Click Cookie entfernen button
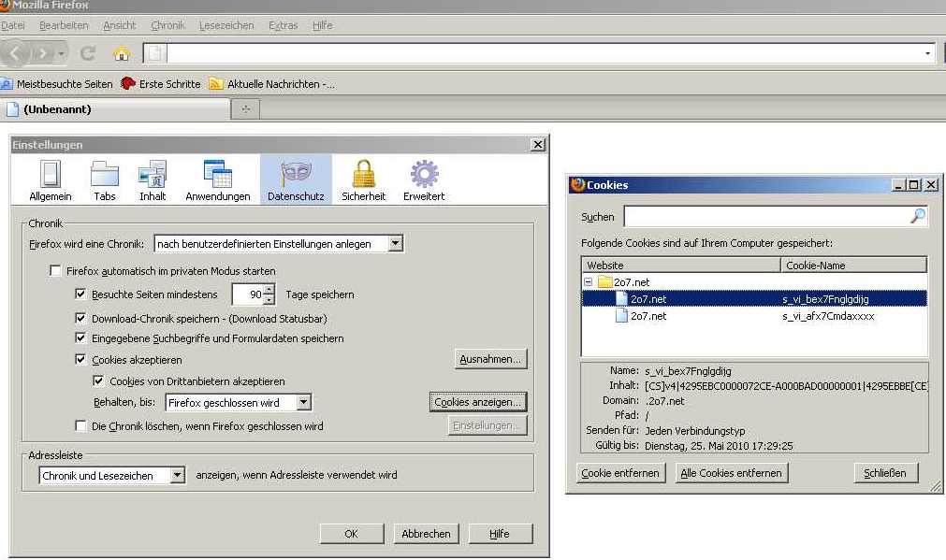This screenshot has height=560, width=946. tap(620, 473)
